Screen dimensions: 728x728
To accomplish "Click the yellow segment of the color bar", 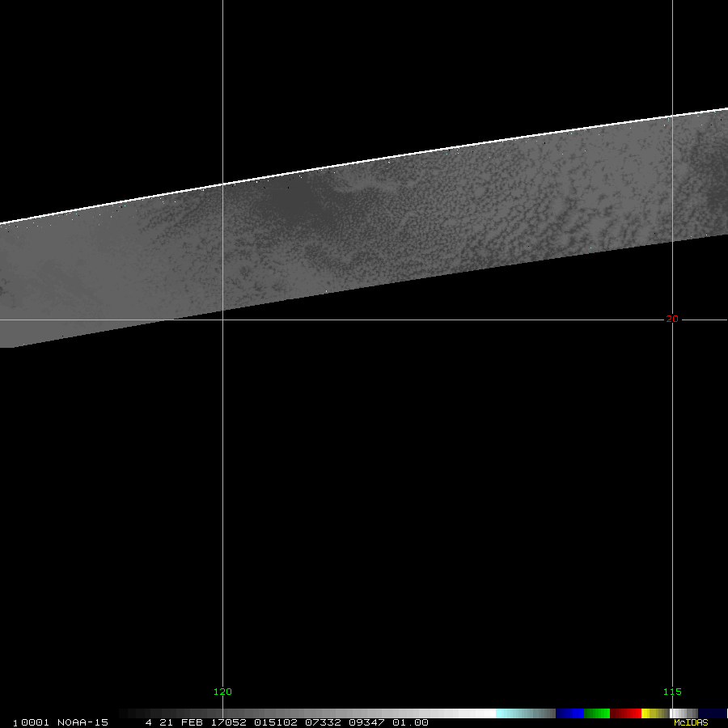I will [x=650, y=713].
